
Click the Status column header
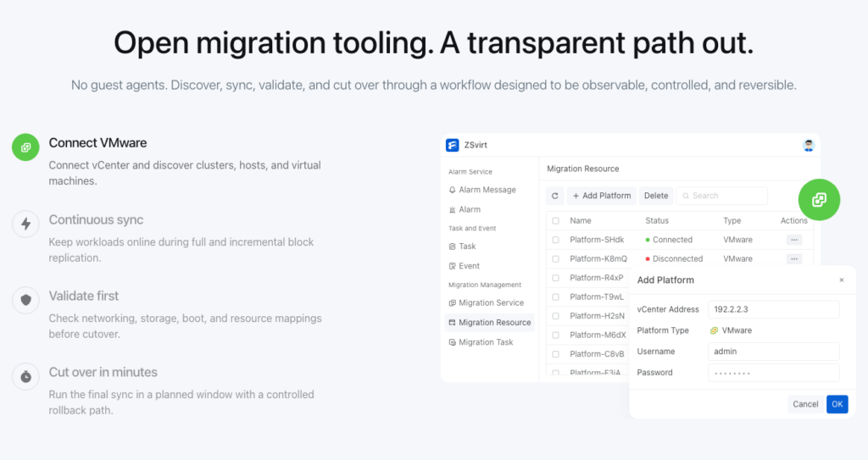pos(657,221)
